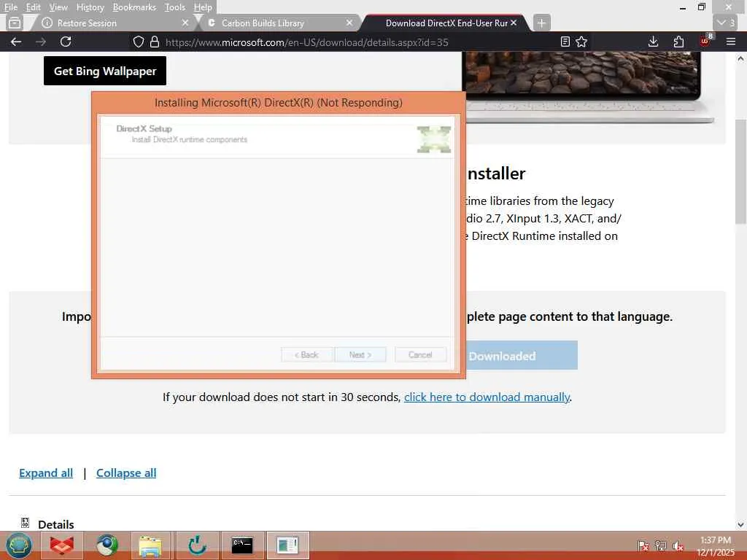Open the tracking protection shield icon
747x560 pixels.
(x=138, y=42)
